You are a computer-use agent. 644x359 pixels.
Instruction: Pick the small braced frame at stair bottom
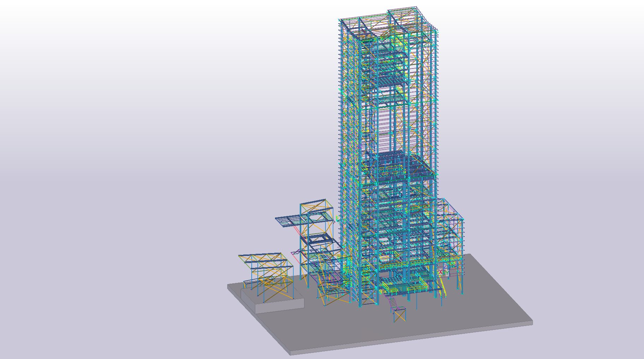(400, 315)
